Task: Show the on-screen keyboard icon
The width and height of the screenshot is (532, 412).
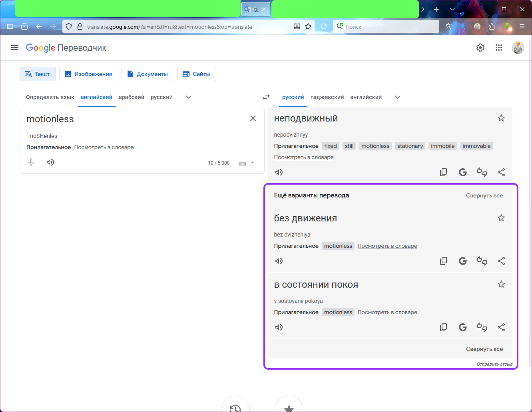Action: [x=242, y=163]
